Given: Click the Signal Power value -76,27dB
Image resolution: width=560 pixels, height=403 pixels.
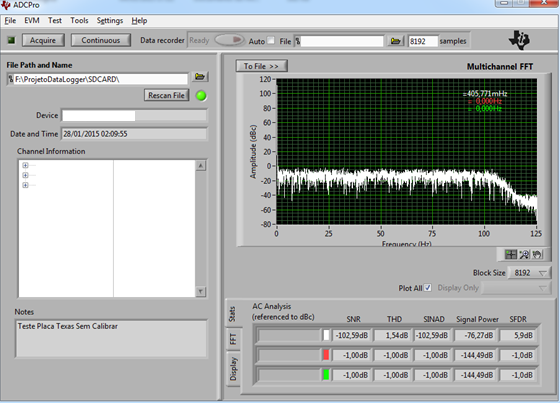Looking at the screenshot, I should [475, 335].
